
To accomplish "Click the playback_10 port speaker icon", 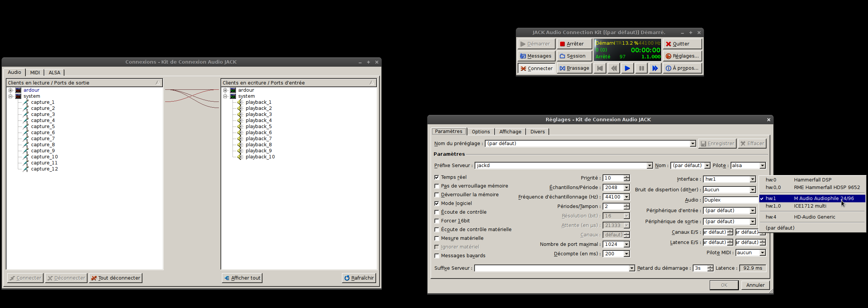I will pos(240,157).
